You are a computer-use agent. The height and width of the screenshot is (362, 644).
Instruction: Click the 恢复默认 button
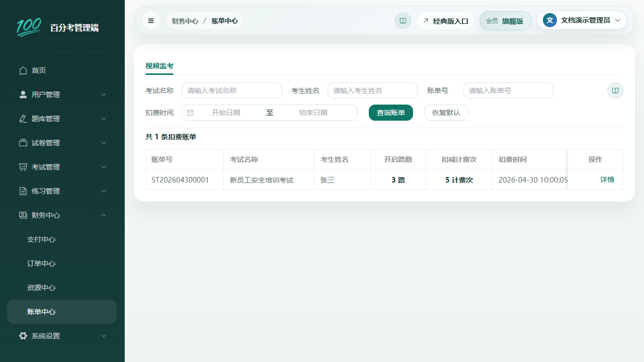click(446, 113)
